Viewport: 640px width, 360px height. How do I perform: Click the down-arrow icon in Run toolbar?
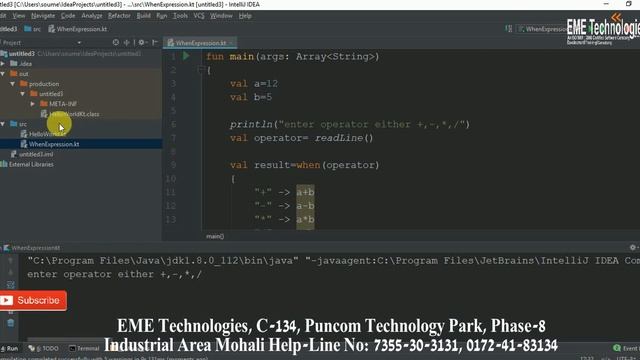[x=11, y=273]
